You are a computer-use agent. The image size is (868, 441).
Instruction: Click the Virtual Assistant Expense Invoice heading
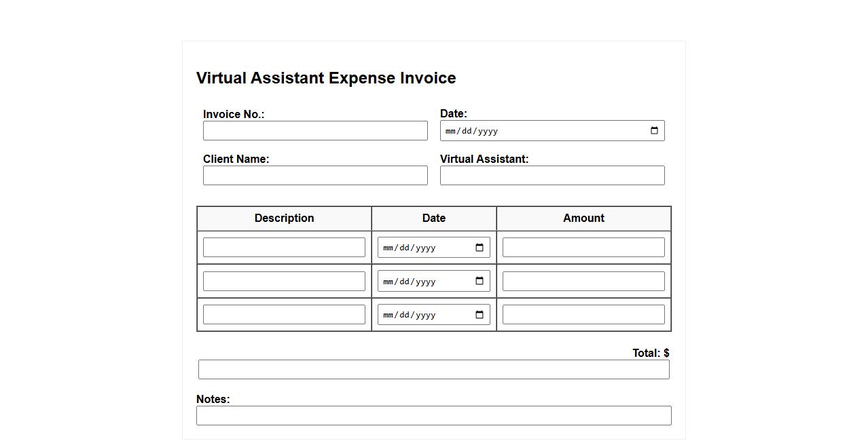coord(326,78)
